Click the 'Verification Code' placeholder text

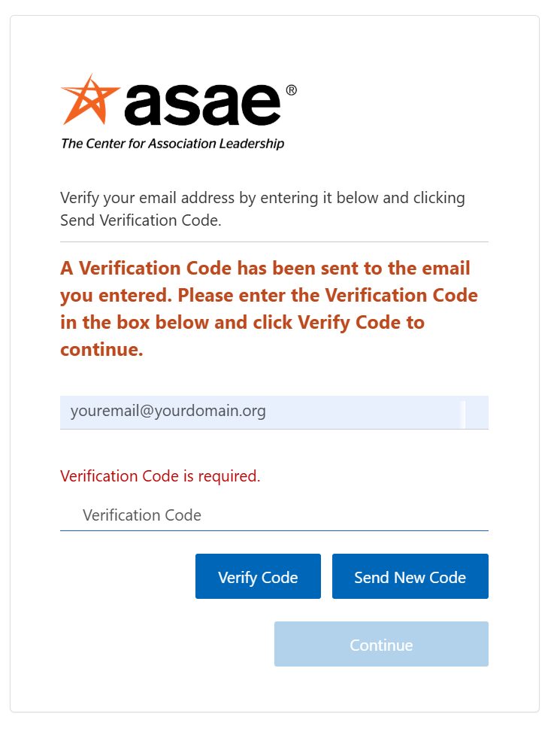tap(142, 515)
